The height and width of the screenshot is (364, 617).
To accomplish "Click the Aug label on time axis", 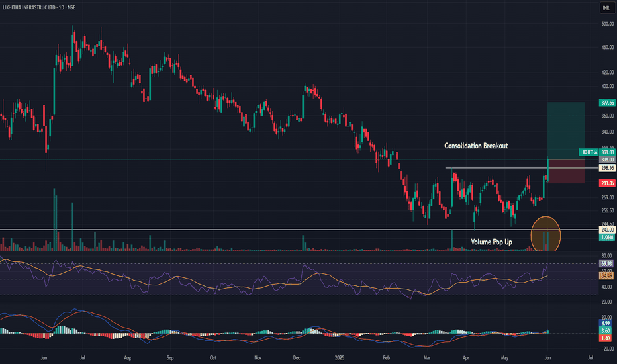I will [127, 358].
